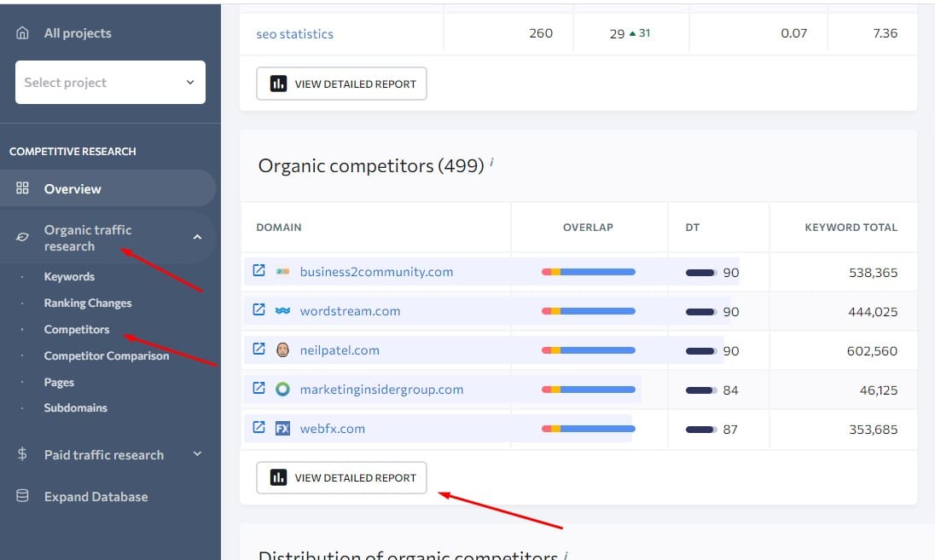Click the Organic competitors (499) heading
Screen dimensions: 935x560
[x=371, y=165]
